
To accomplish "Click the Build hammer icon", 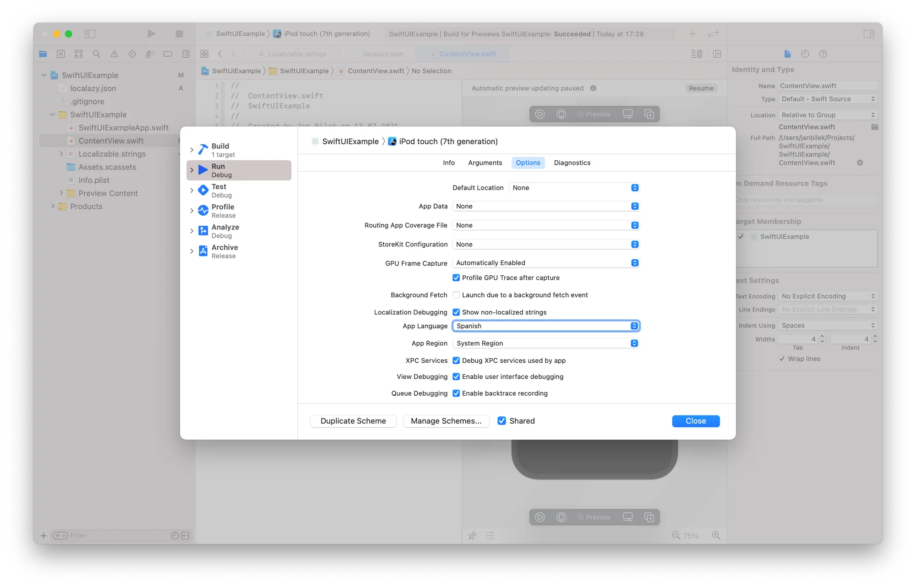I will tap(203, 150).
